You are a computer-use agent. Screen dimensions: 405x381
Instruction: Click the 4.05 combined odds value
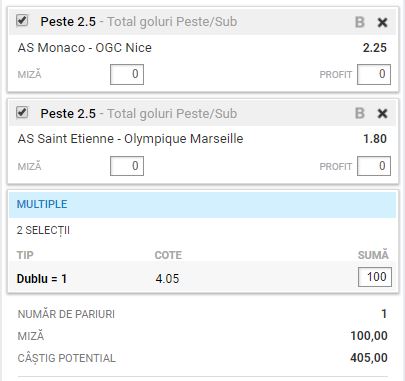tap(167, 278)
